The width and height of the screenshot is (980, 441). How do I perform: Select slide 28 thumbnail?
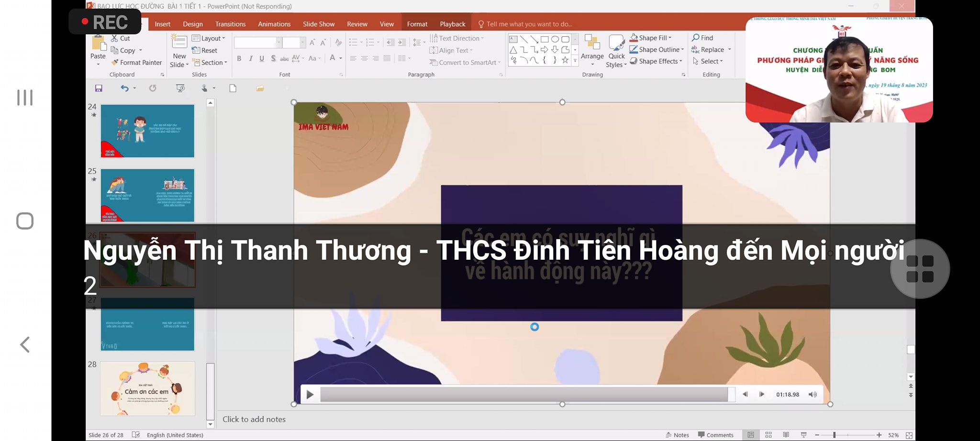pyautogui.click(x=147, y=388)
